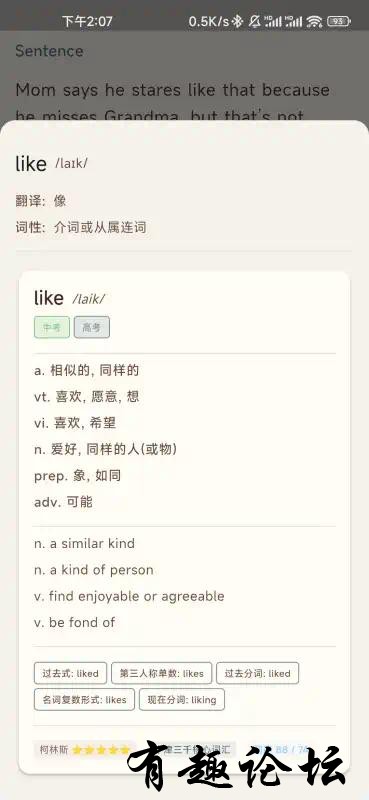Tap the prep. 象, 如同 definition line

tap(78, 476)
